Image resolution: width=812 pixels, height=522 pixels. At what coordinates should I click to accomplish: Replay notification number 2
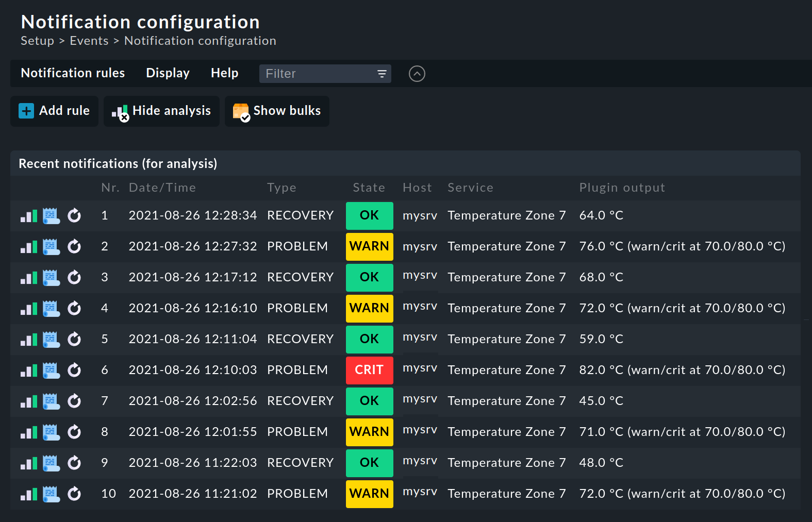pos(74,246)
